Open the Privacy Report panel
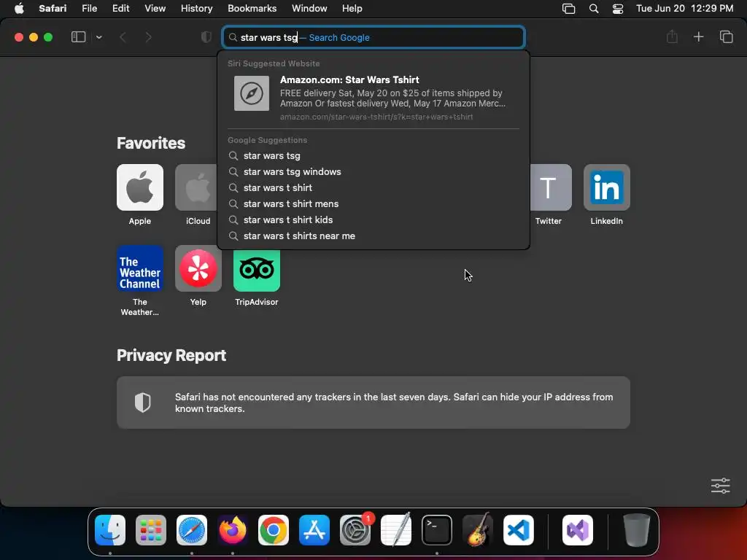747x560 pixels. [x=373, y=402]
